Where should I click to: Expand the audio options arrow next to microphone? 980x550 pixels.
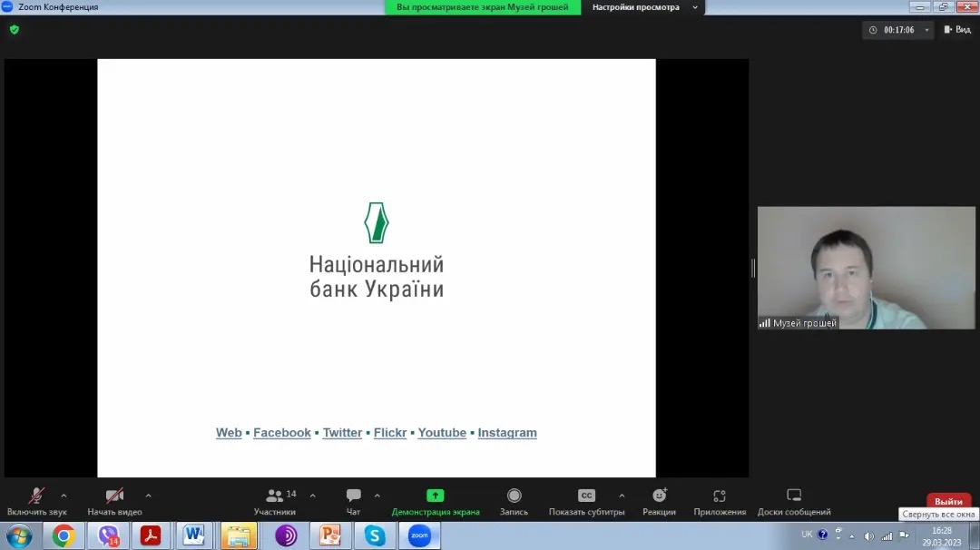64,496
